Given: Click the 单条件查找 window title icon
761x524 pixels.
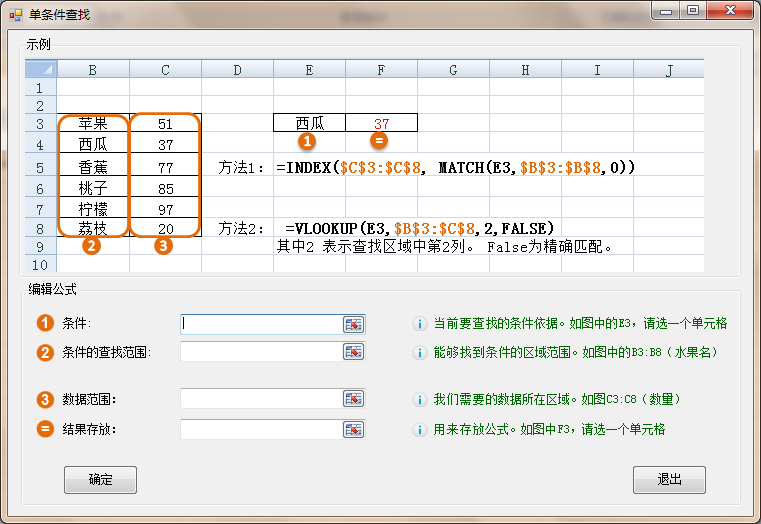Looking at the screenshot, I should coord(16,13).
